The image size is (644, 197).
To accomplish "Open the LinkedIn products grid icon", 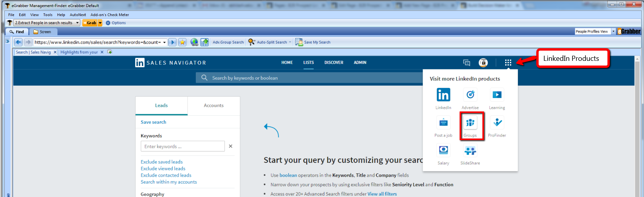I will tap(508, 62).
